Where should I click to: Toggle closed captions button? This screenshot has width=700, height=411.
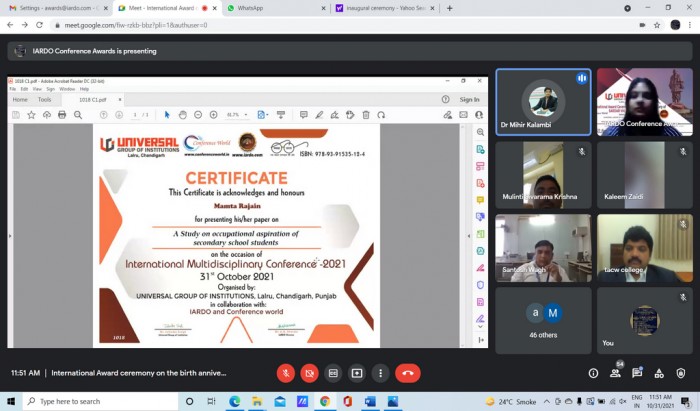pyautogui.click(x=333, y=373)
